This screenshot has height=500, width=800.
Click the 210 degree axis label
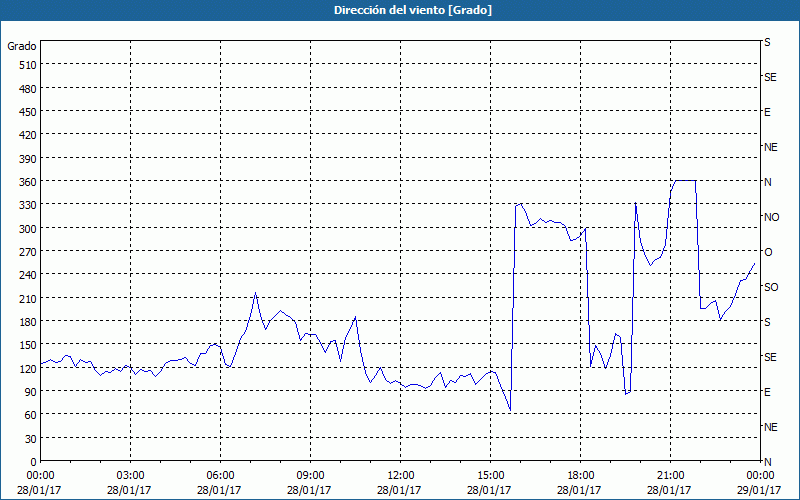(x=28, y=298)
